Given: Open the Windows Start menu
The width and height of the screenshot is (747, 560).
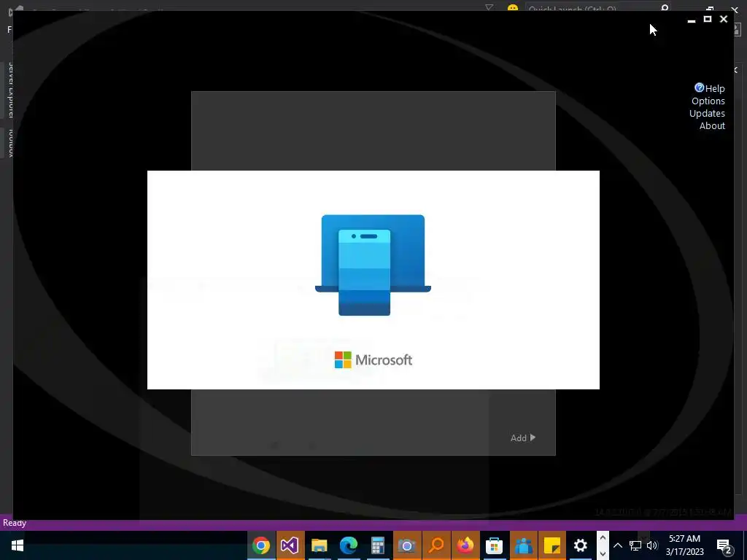Looking at the screenshot, I should coord(18,545).
